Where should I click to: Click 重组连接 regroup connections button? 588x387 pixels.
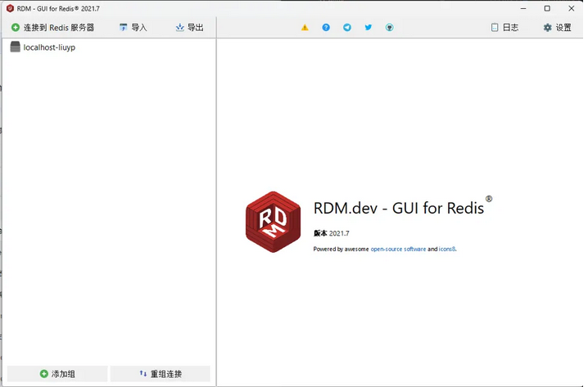point(161,374)
